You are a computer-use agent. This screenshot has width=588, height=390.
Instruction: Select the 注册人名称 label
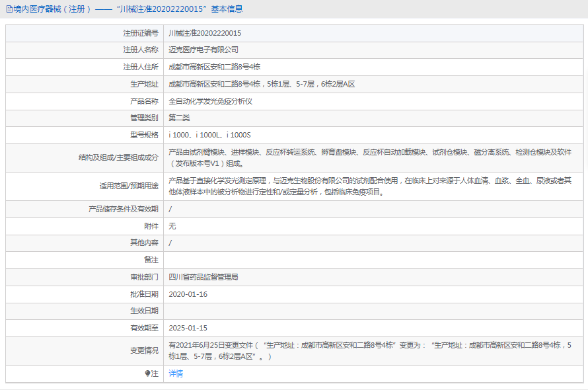click(141, 50)
